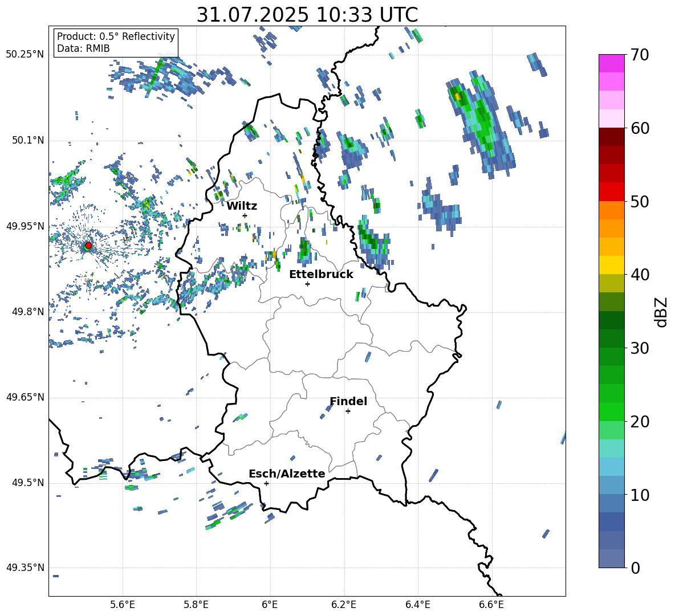Click the 6.4°E longitude label

[417, 605]
